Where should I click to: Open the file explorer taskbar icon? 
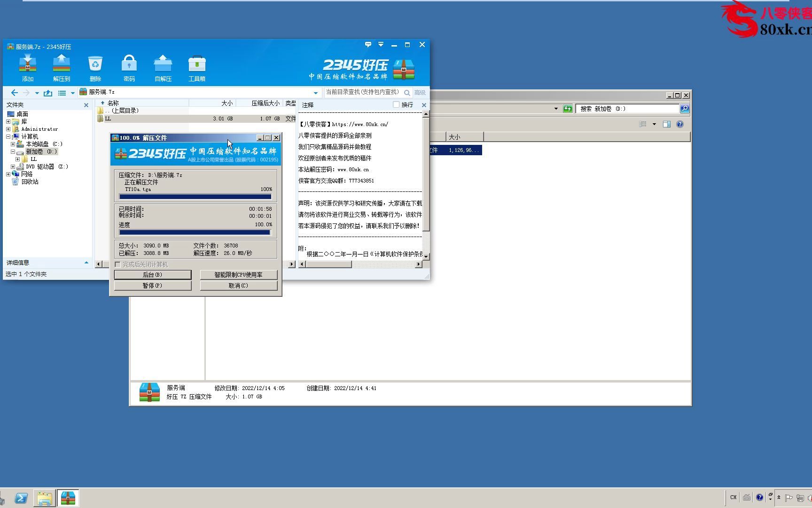click(x=45, y=498)
